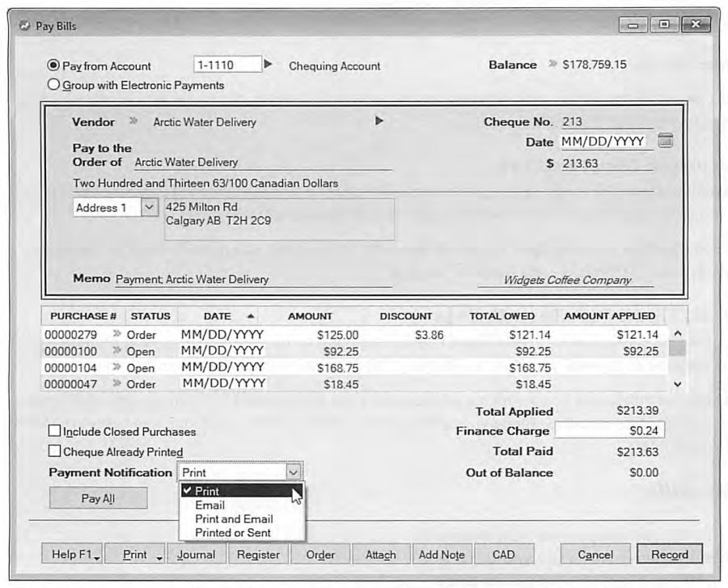Click the vendor selection arrow after Arctic Water Delivery
728x588 pixels.
[x=379, y=121]
